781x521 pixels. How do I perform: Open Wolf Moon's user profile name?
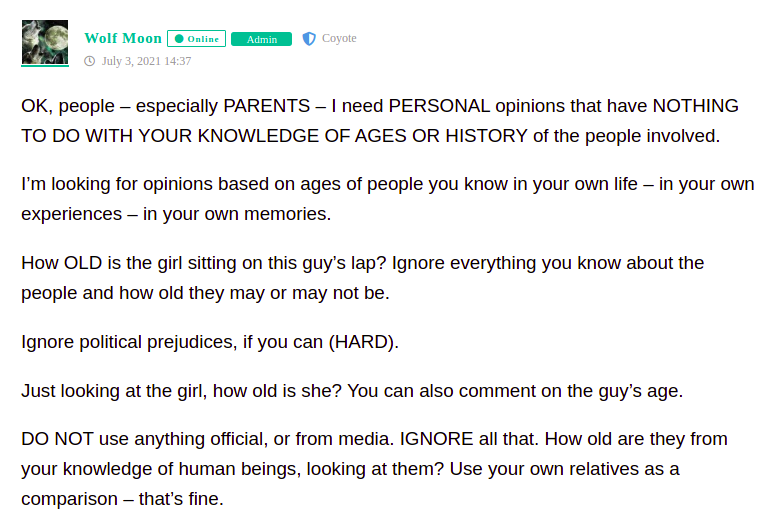coord(123,38)
